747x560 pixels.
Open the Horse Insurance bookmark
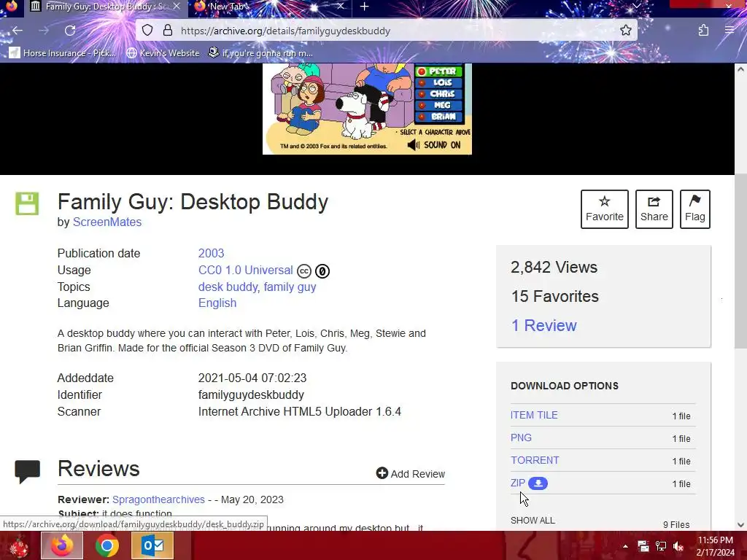pyautogui.click(x=63, y=52)
